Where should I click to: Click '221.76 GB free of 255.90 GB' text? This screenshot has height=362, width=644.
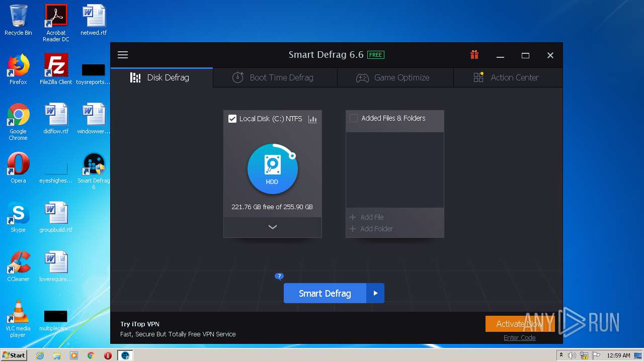[x=272, y=207]
